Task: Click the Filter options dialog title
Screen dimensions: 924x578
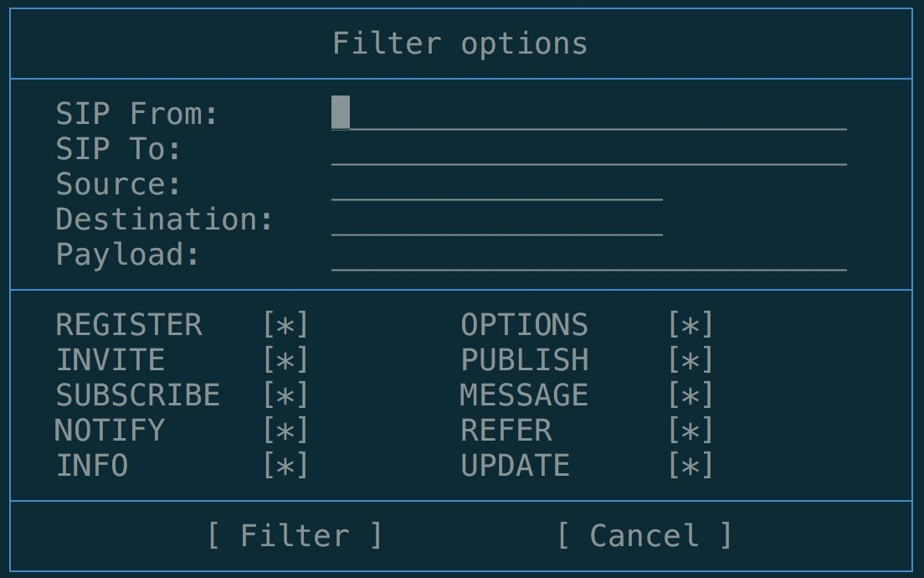Action: (459, 44)
